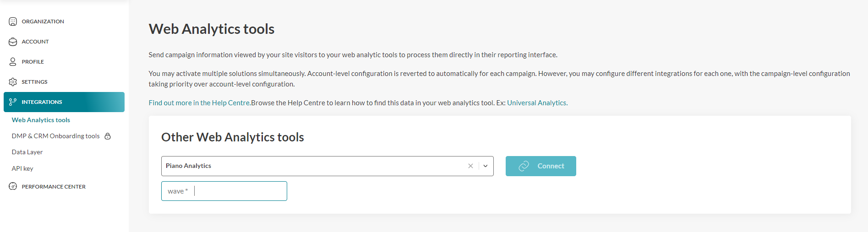The width and height of the screenshot is (868, 232).
Task: Select DMP & CRM Onboarding tools
Action: click(x=55, y=136)
